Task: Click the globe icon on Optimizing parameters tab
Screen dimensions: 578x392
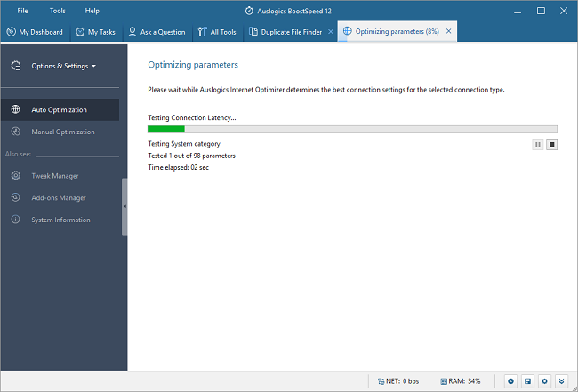Action: pos(347,31)
